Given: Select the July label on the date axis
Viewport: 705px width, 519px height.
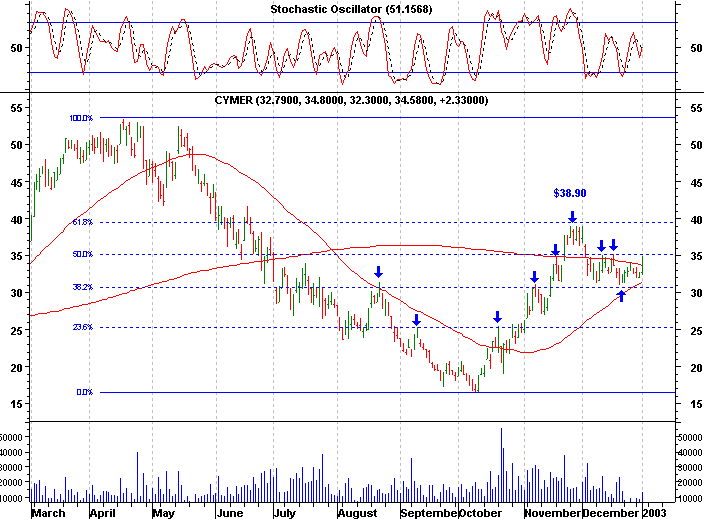Looking at the screenshot, I should point(285,513).
